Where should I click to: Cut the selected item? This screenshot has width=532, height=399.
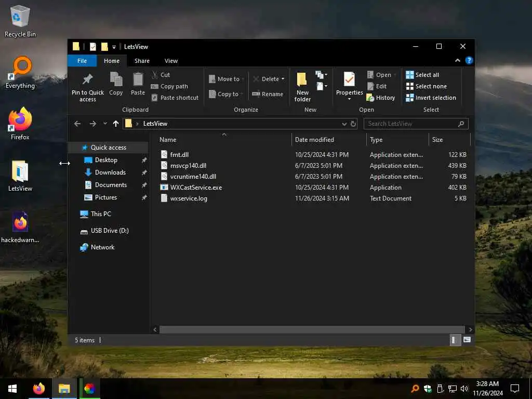coord(161,75)
